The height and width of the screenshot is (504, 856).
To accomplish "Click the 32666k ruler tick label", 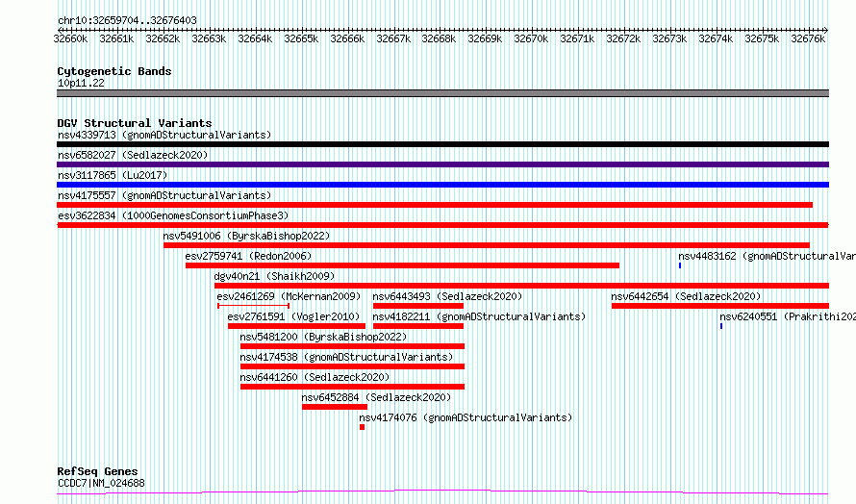I will tap(347, 38).
